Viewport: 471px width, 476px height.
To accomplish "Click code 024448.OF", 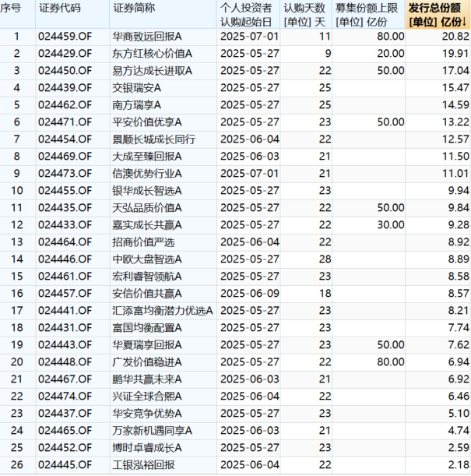I will point(65,362).
